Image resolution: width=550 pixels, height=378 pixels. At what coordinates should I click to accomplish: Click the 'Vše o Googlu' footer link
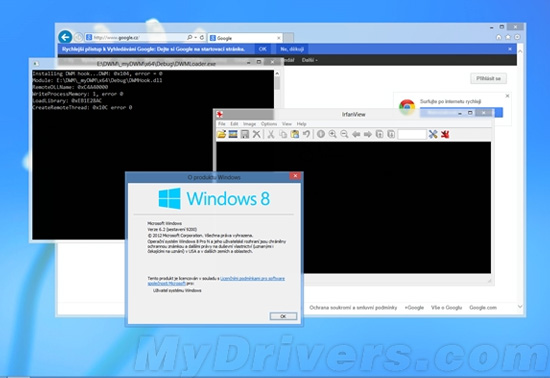pyautogui.click(x=446, y=308)
